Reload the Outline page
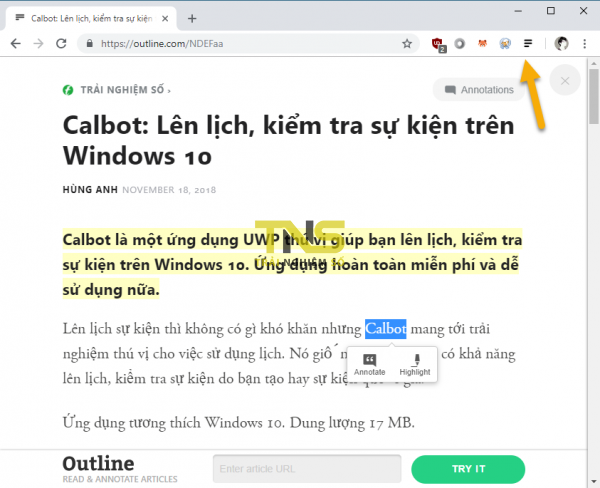 (x=61, y=44)
